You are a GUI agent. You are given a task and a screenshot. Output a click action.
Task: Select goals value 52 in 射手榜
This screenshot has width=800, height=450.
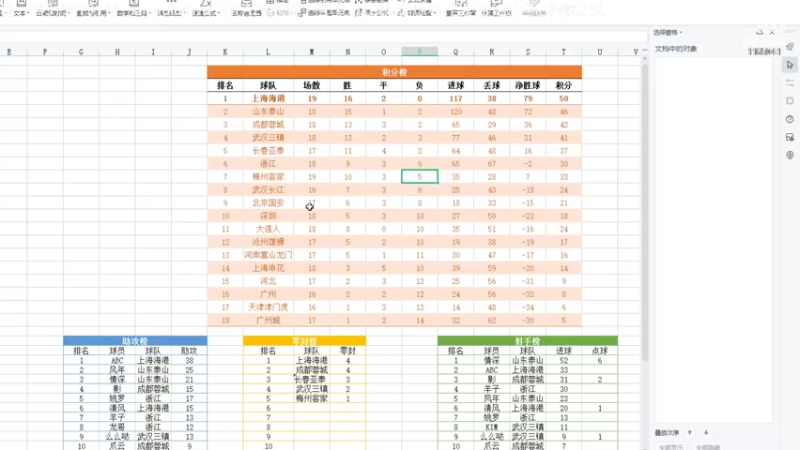(x=563, y=361)
